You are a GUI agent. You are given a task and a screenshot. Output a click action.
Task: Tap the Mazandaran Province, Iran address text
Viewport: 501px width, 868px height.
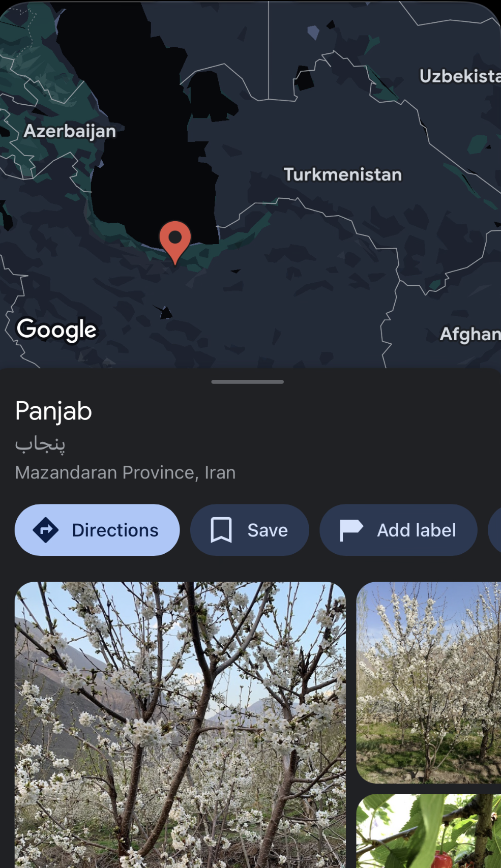pos(125,472)
